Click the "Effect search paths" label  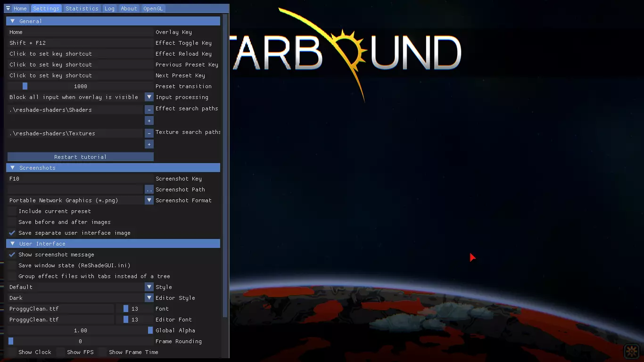point(187,108)
